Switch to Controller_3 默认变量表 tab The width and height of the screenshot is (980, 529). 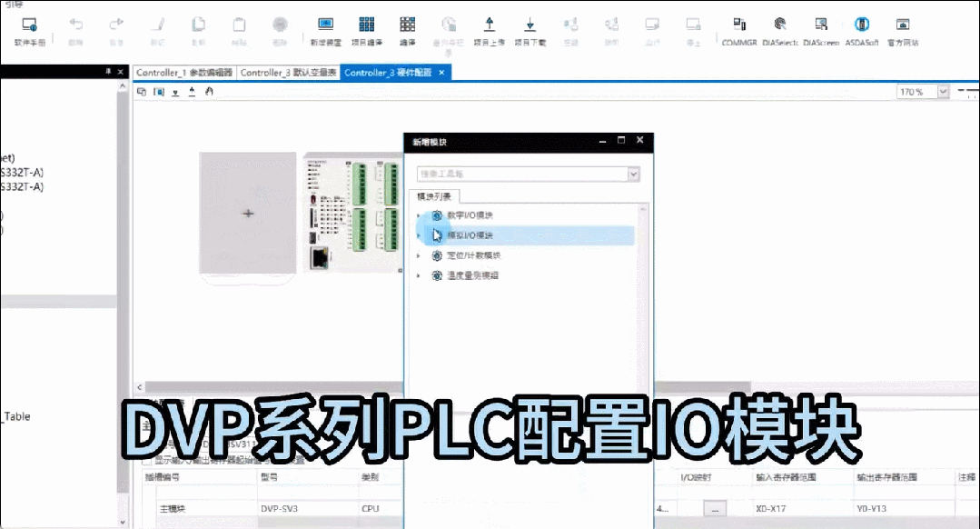click(288, 73)
